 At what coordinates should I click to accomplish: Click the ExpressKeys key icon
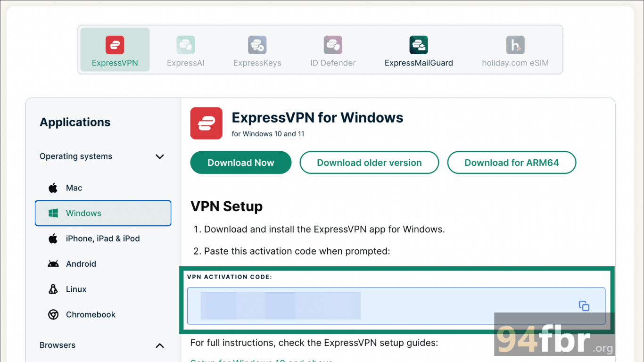pos(257,45)
